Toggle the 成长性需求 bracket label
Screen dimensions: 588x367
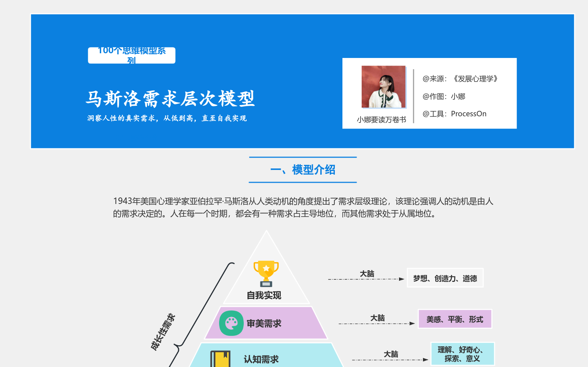pyautogui.click(x=163, y=331)
